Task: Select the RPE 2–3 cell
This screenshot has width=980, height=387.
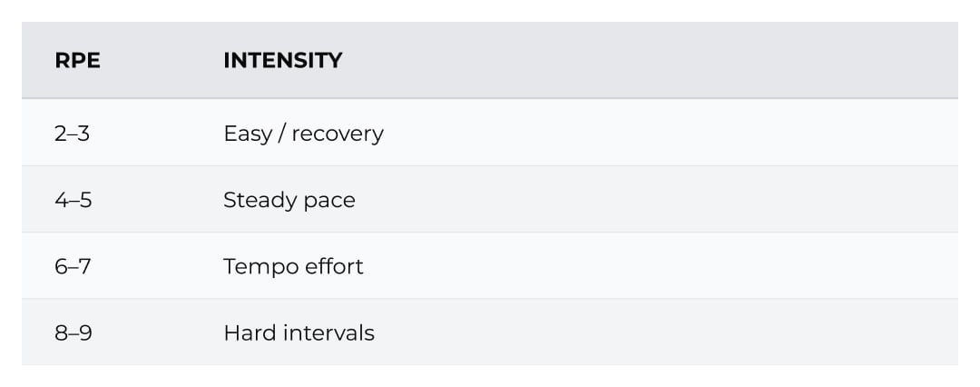Action: click(73, 134)
